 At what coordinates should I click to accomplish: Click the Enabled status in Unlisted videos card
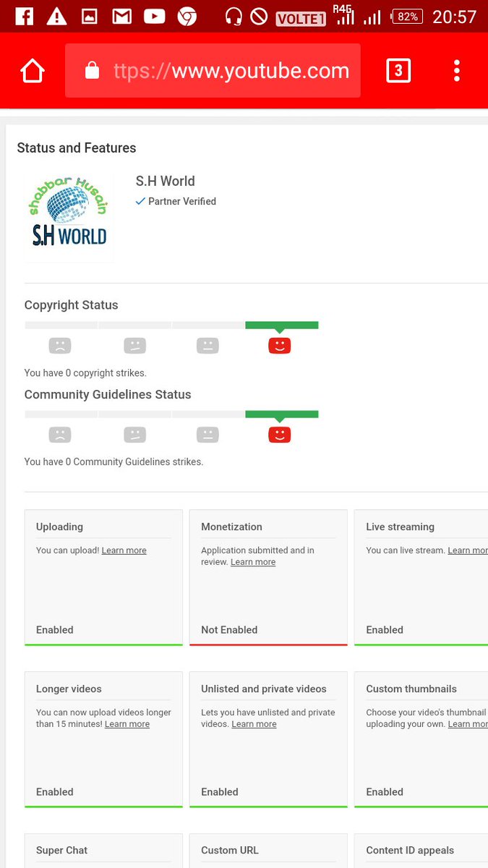point(220,792)
